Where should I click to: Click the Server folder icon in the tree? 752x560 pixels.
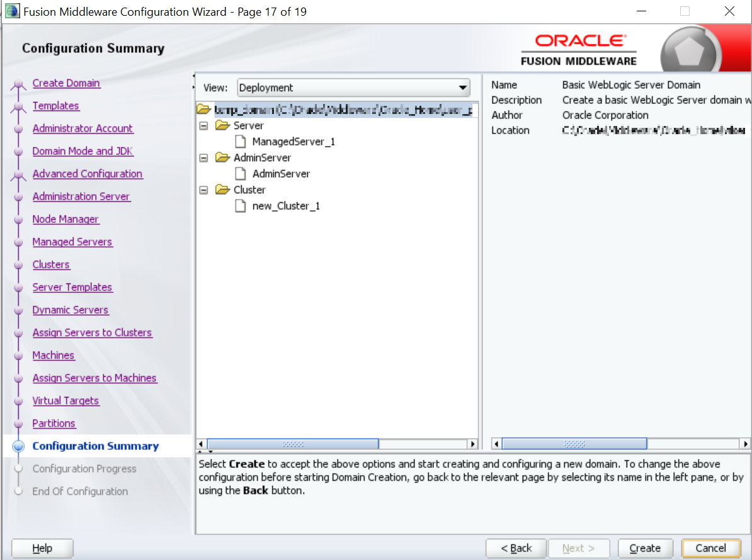(222, 125)
